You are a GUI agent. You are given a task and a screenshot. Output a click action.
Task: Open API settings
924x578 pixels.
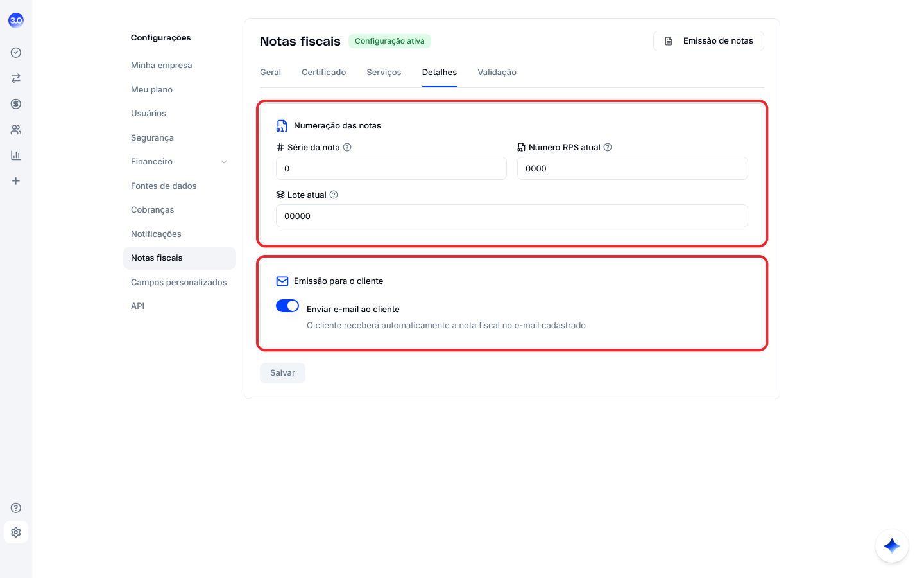180,306
